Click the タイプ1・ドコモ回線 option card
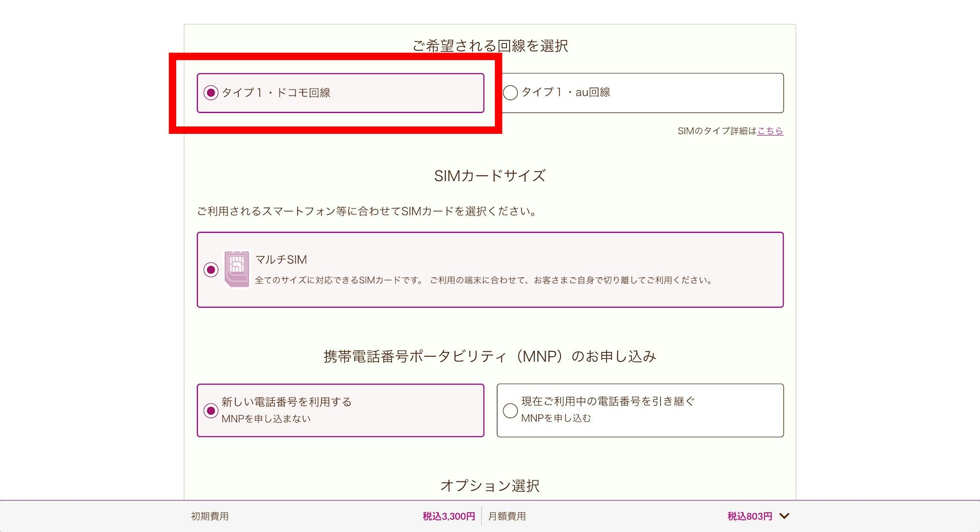 (341, 93)
